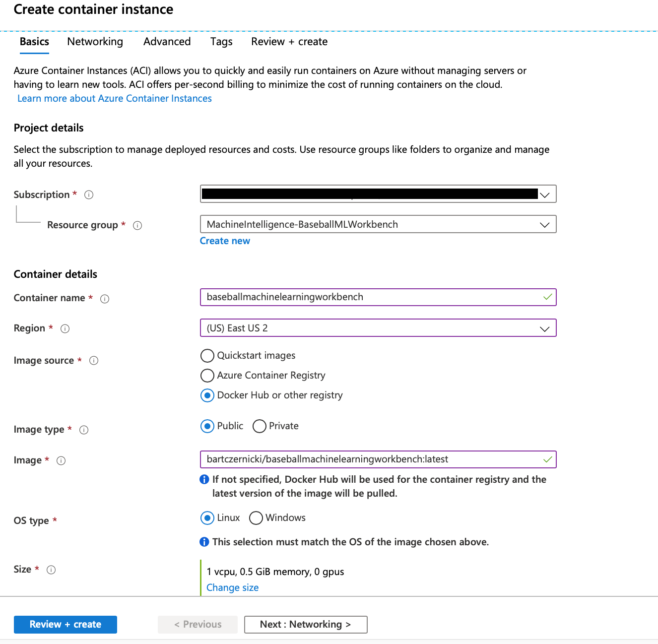Click into the Image name input field

(378, 459)
